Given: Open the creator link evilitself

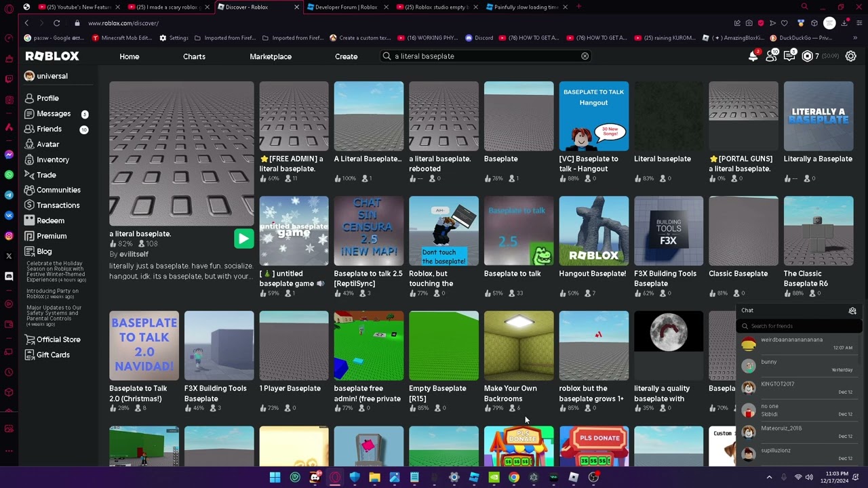Looking at the screenshot, I should pyautogui.click(x=134, y=254).
